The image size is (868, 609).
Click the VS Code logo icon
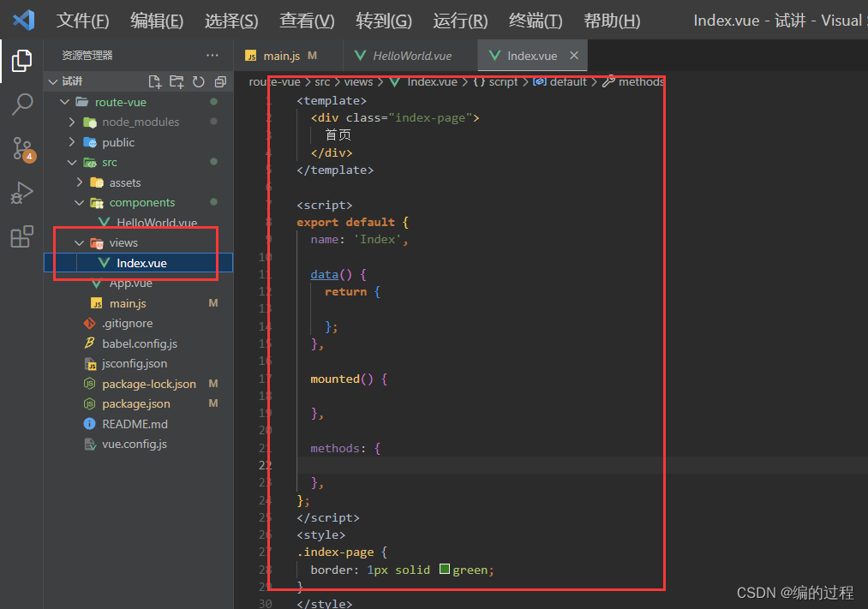pyautogui.click(x=24, y=21)
